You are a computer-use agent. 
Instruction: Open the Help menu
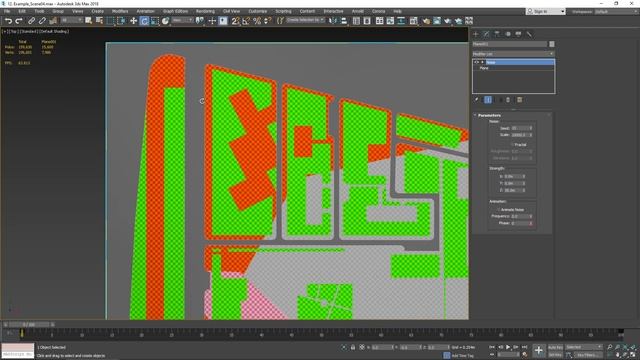click(x=398, y=11)
